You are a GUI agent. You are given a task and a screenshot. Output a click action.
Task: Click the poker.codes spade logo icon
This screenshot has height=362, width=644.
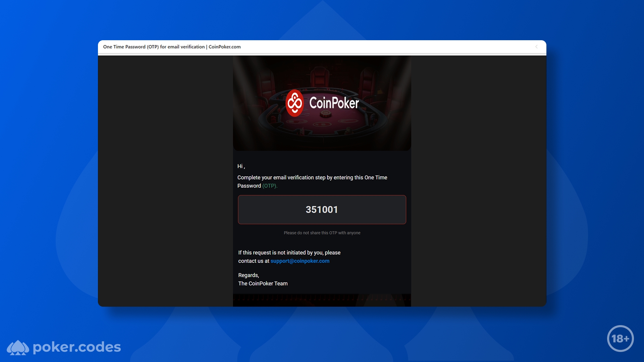coord(18,348)
